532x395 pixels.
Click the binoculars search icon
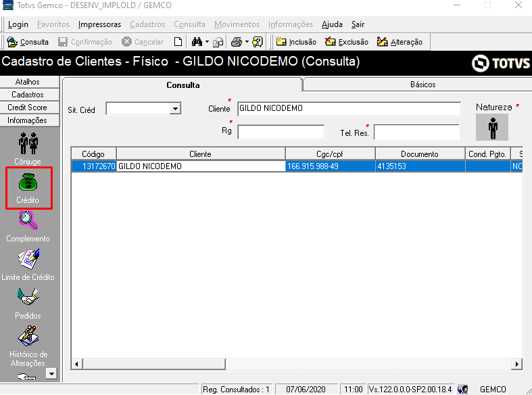(x=197, y=42)
